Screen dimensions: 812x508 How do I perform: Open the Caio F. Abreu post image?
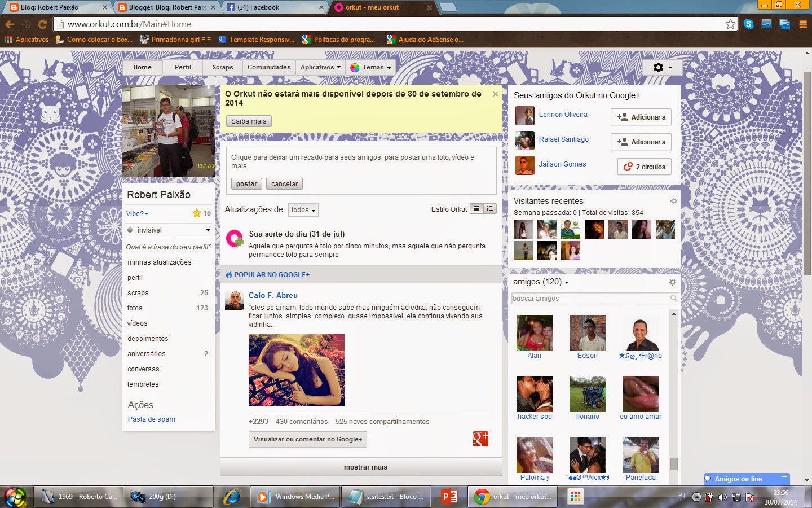pos(297,370)
